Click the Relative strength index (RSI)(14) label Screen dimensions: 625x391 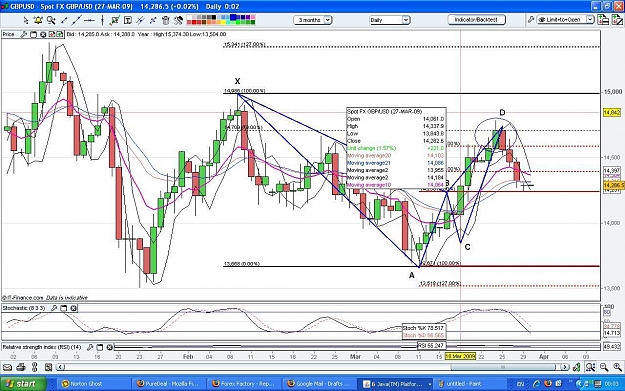[42, 347]
